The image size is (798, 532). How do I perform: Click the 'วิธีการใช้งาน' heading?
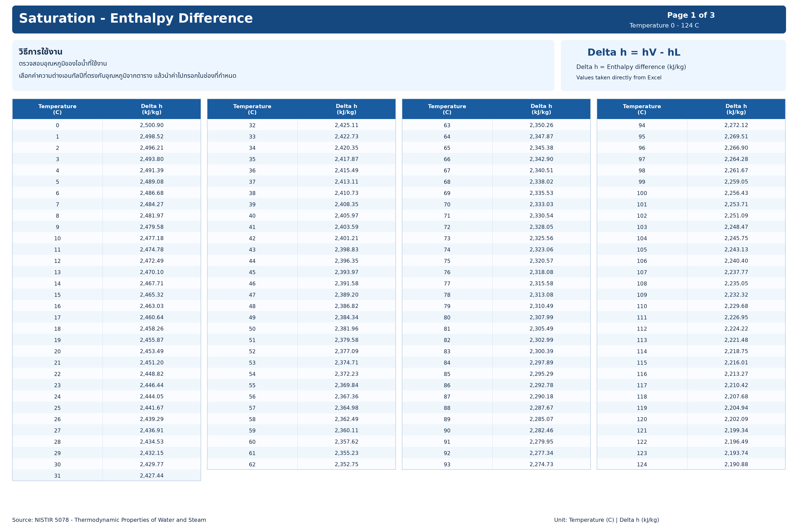[x=40, y=52]
